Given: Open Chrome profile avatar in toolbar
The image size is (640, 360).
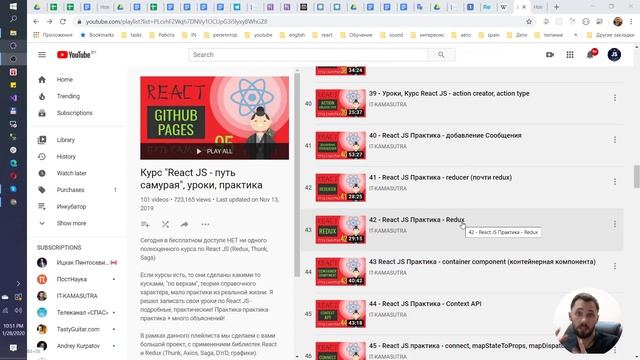Looking at the screenshot, I should 618,22.
